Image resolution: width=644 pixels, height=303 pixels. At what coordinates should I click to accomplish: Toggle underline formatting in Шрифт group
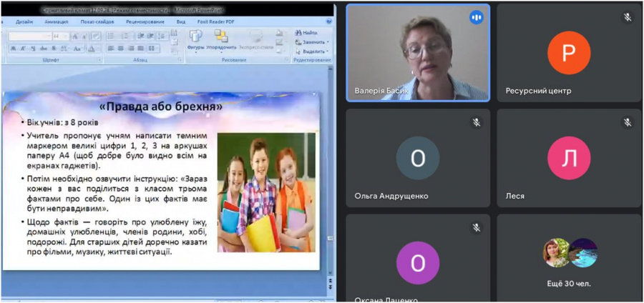pos(33,49)
